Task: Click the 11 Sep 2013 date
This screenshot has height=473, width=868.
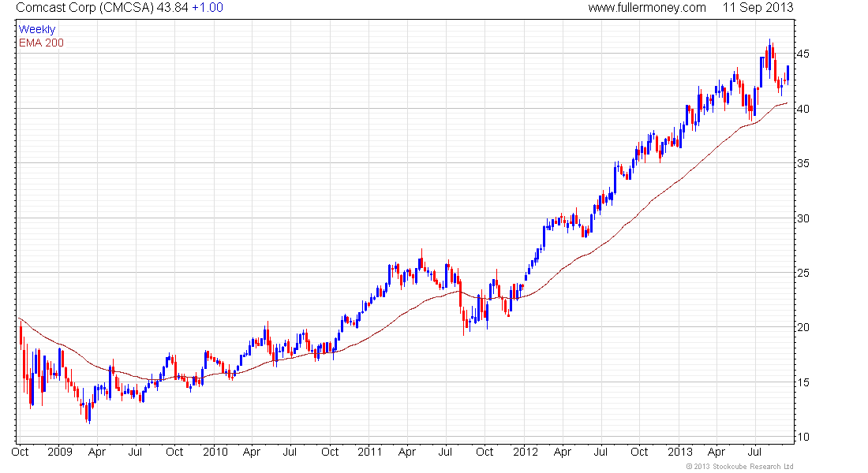Action: click(758, 8)
